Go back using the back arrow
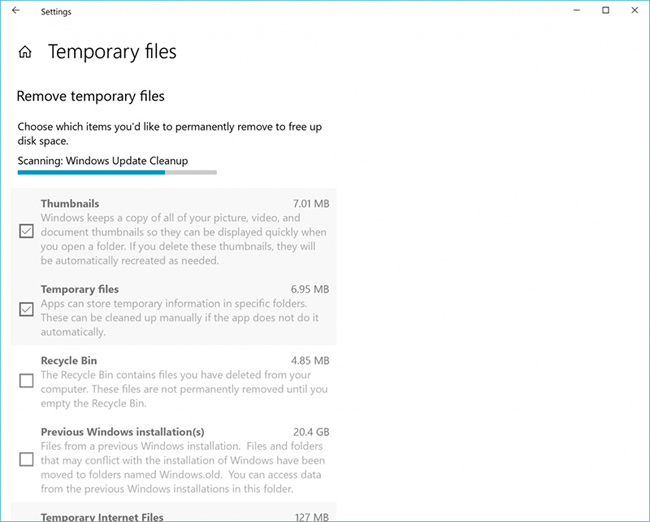Viewport: 650px width, 522px height. point(15,11)
